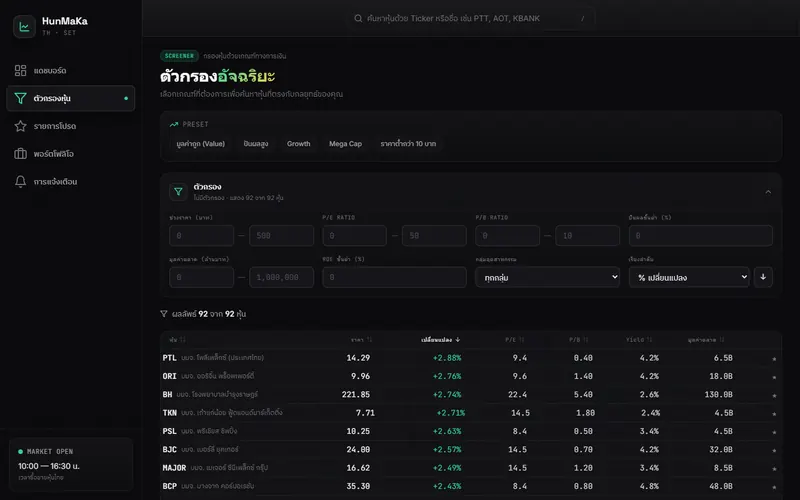Click the funnel icon next to results count
The height and width of the screenshot is (500, 800).
(x=164, y=314)
